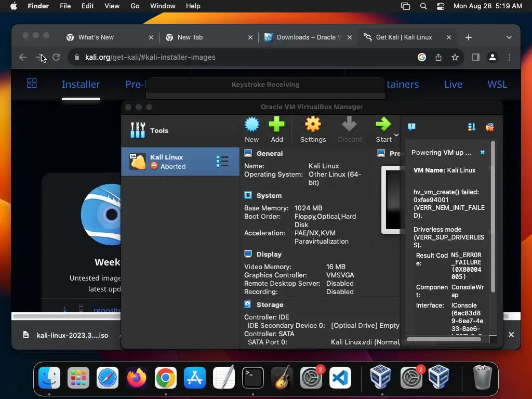Open Terminal from the Dock
532x399 pixels.
pyautogui.click(x=253, y=378)
